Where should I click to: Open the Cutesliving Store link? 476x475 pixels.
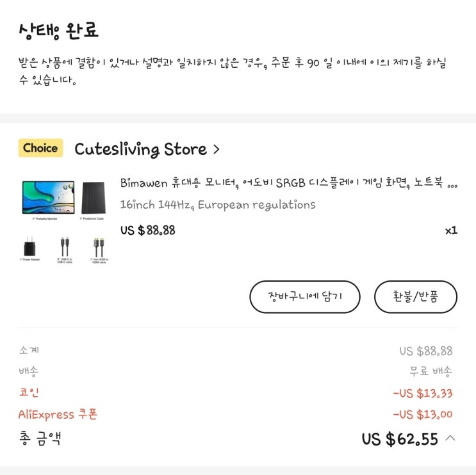140,150
